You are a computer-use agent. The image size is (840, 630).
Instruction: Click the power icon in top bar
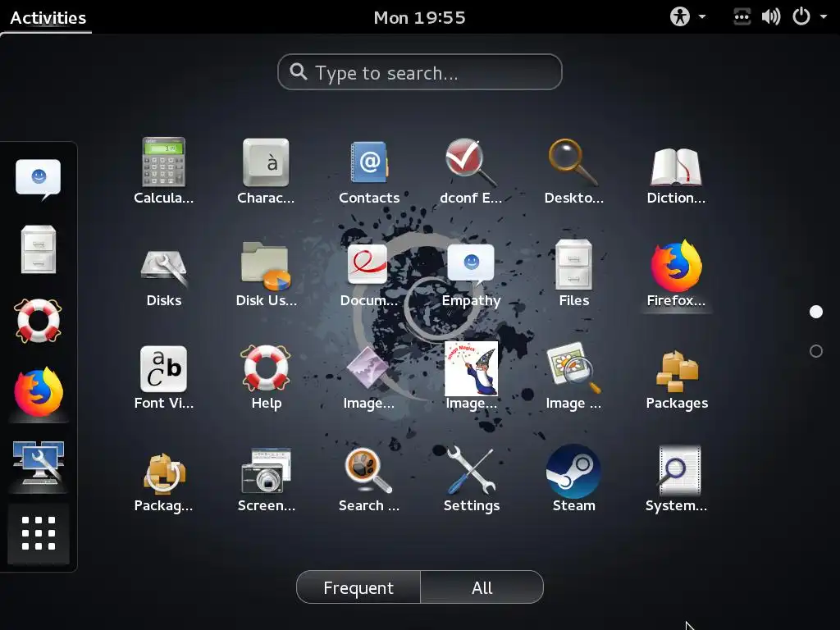tap(801, 16)
